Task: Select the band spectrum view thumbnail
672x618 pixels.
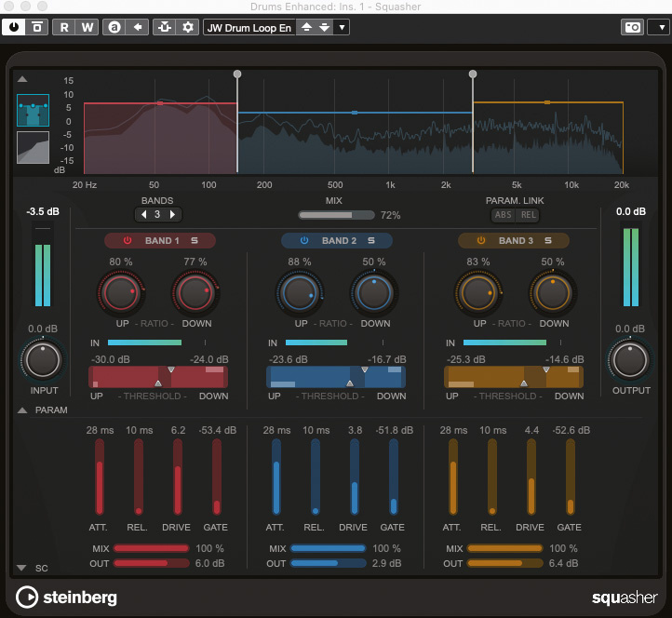Action: [x=33, y=110]
